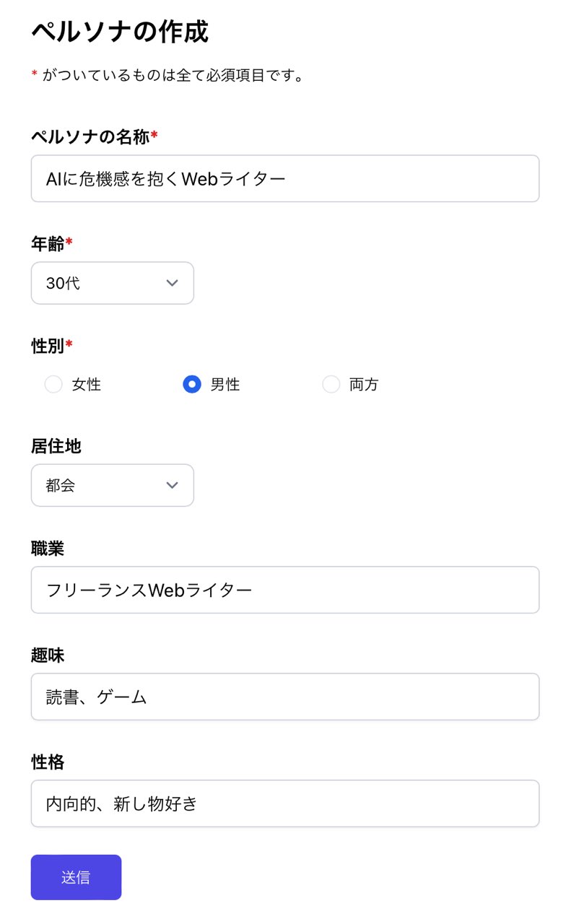Click the 女性 label text
This screenshot has width=579, height=924.
pyautogui.click(x=87, y=385)
